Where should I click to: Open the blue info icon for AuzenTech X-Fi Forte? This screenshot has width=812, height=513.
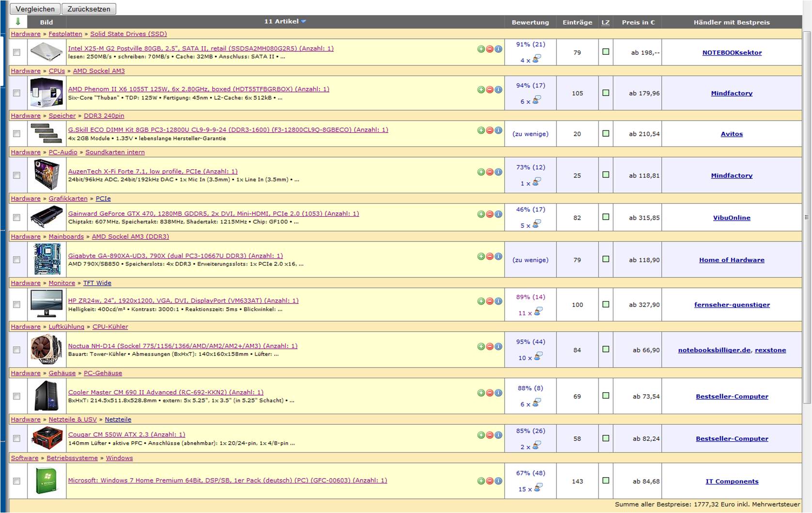[x=498, y=172]
